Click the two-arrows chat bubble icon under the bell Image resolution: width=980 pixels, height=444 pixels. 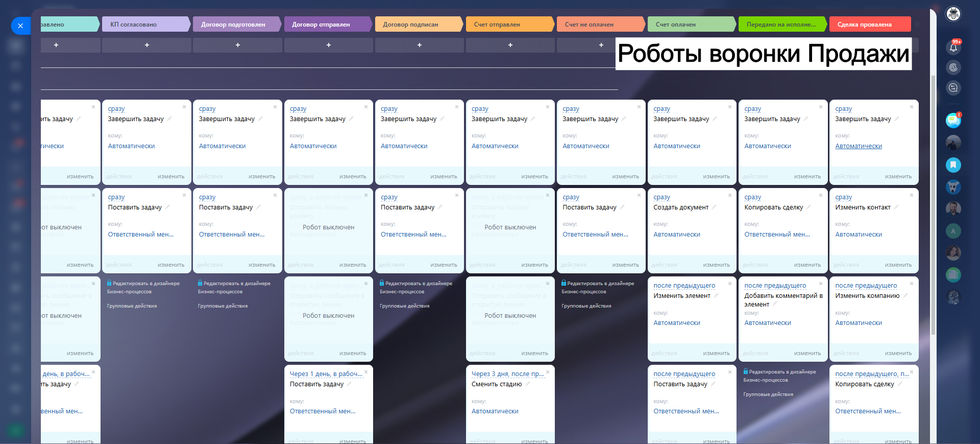953,88
